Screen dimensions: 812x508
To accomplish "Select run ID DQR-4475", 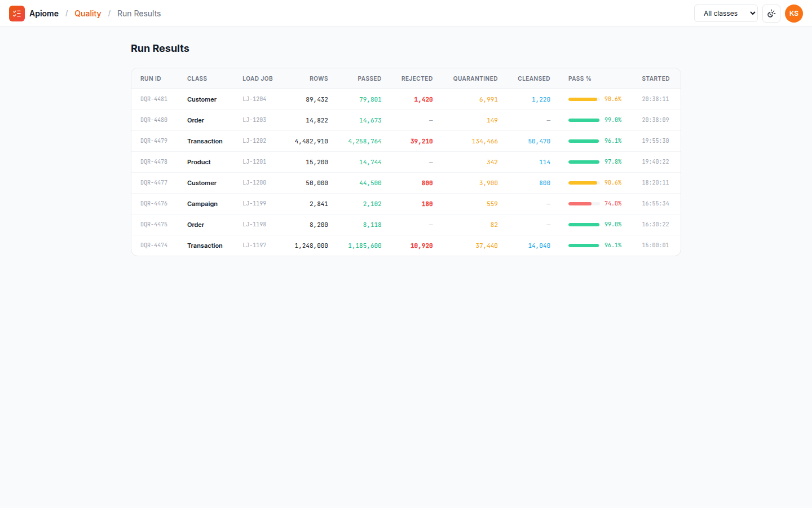I will pyautogui.click(x=154, y=225).
